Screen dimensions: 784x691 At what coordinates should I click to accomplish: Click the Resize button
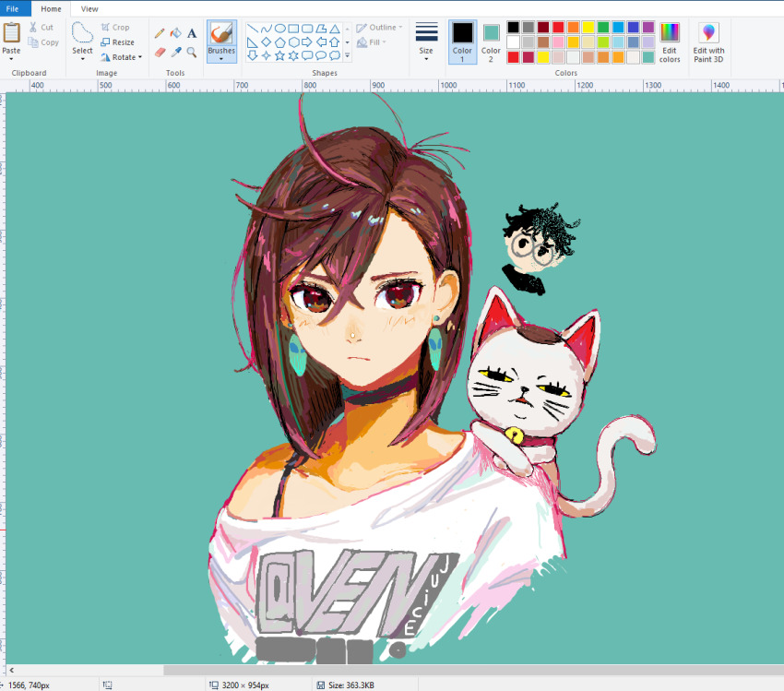point(118,42)
